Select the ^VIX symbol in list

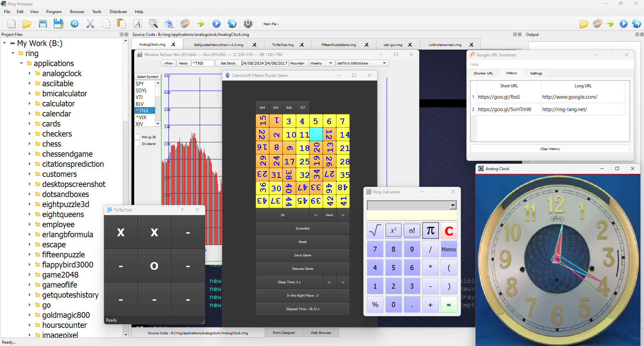point(141,117)
